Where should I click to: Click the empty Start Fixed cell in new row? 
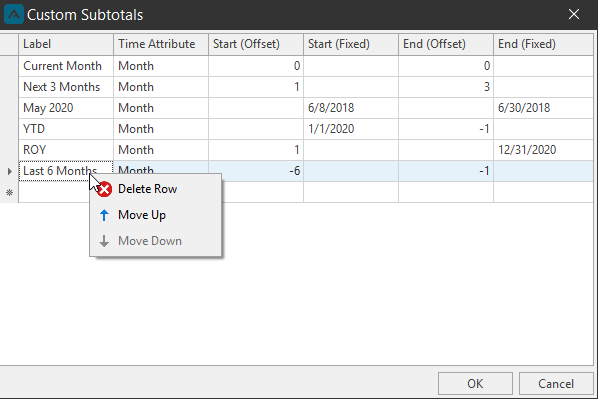click(x=351, y=192)
